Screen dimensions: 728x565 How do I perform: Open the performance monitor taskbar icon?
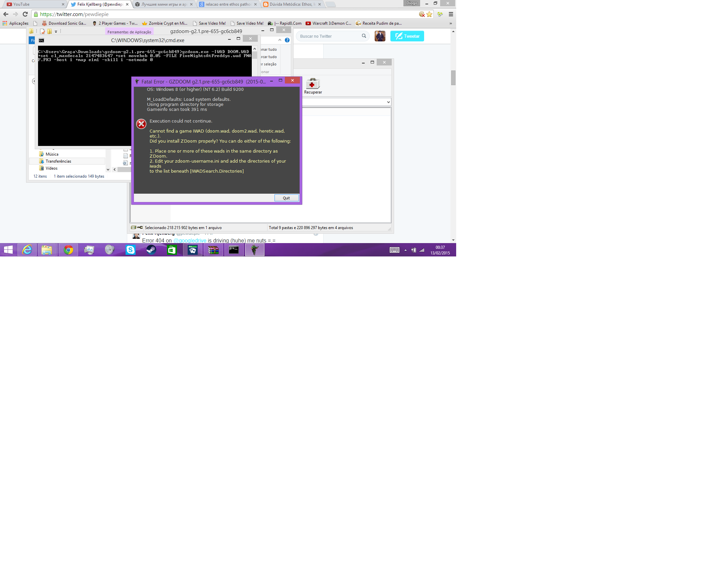(89, 250)
